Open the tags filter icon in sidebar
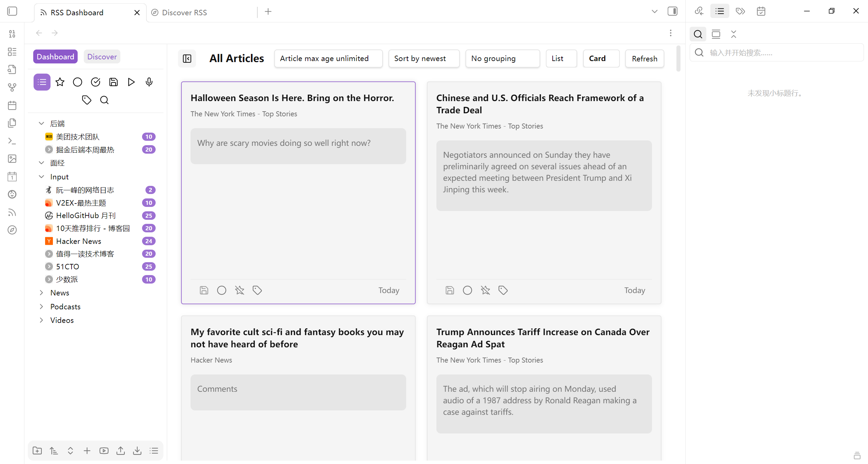 pos(86,100)
